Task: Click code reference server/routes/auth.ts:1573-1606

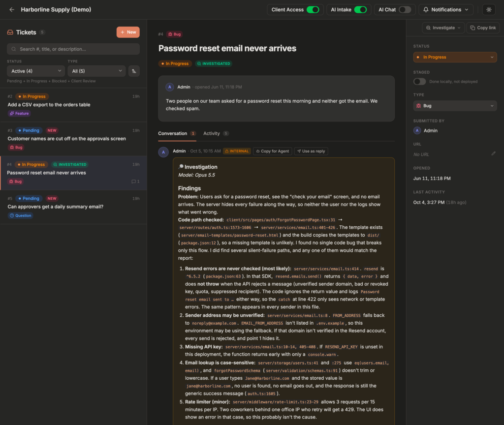Action: (215, 227)
